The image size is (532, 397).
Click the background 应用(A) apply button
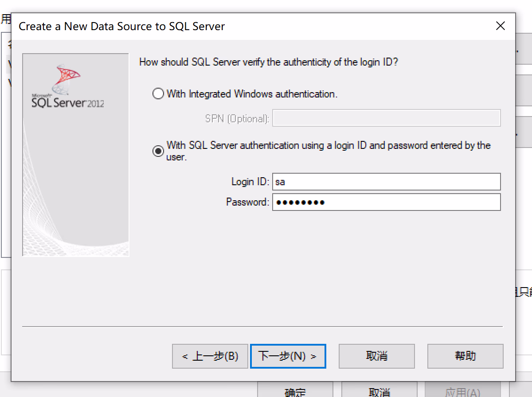(462, 392)
